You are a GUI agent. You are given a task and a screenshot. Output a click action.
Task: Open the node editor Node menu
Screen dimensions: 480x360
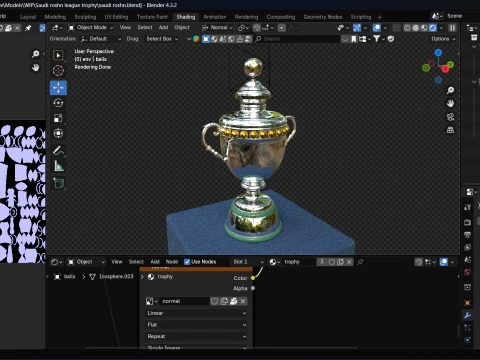click(172, 262)
